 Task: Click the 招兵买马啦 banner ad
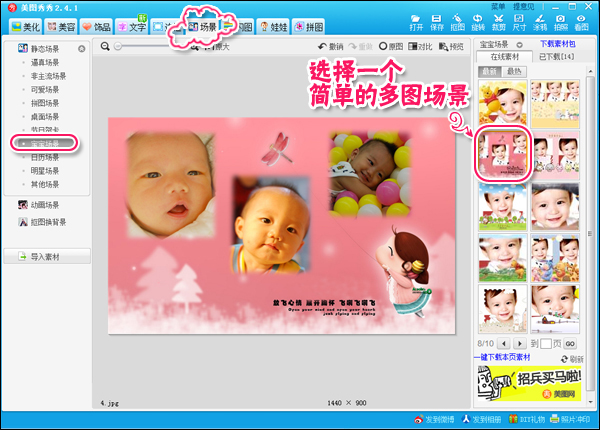click(529, 383)
